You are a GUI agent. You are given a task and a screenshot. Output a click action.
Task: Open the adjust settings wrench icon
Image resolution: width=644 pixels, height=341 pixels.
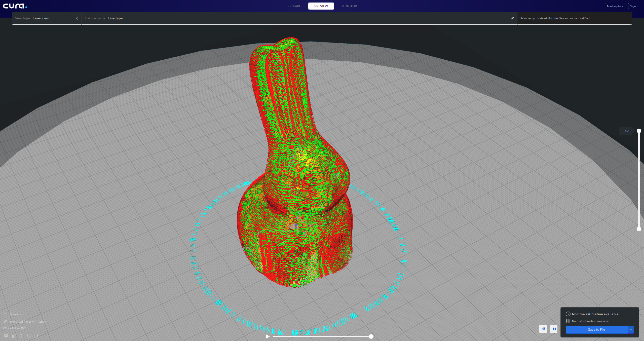tap(544, 329)
